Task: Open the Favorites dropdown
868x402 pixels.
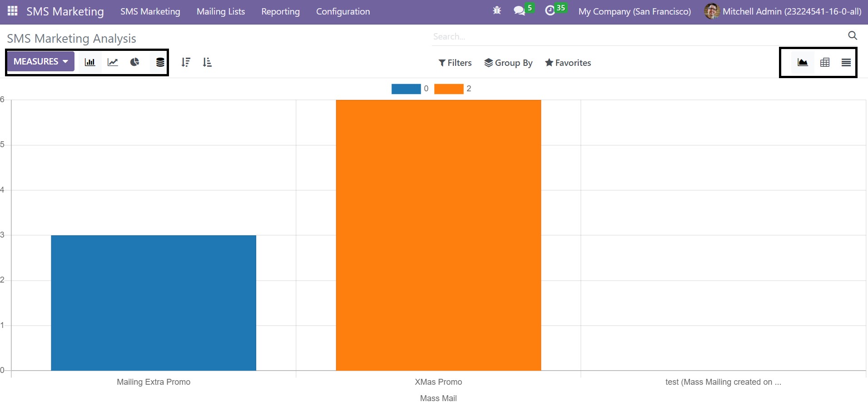Action: 568,63
